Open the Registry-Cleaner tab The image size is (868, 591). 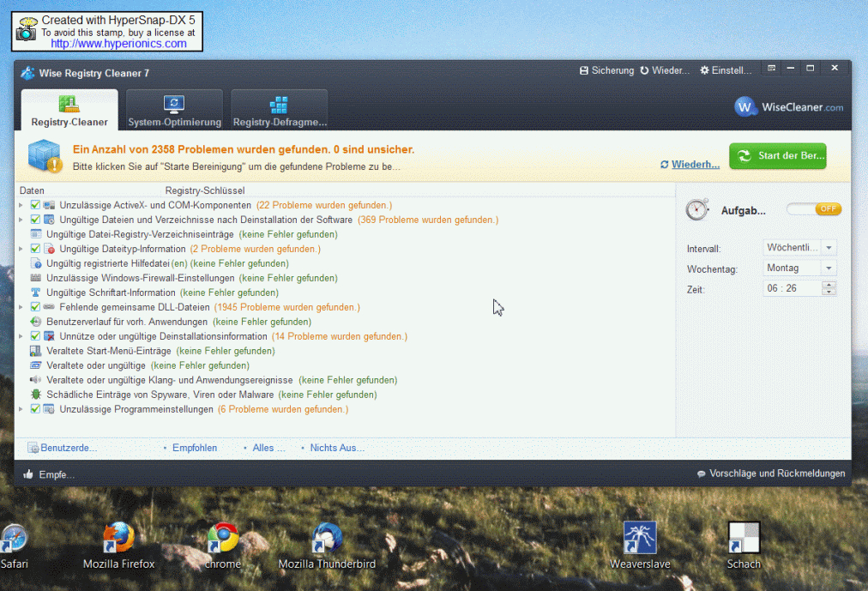point(69,110)
